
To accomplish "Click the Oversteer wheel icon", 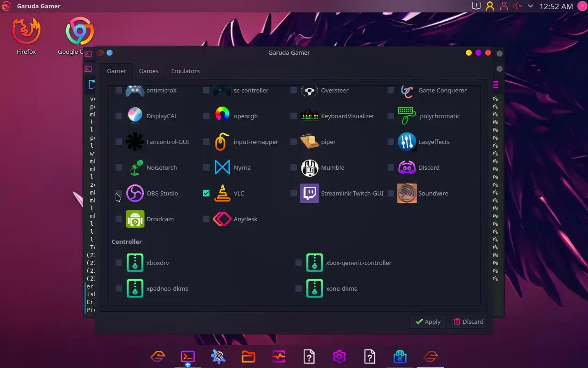I will tap(310, 91).
